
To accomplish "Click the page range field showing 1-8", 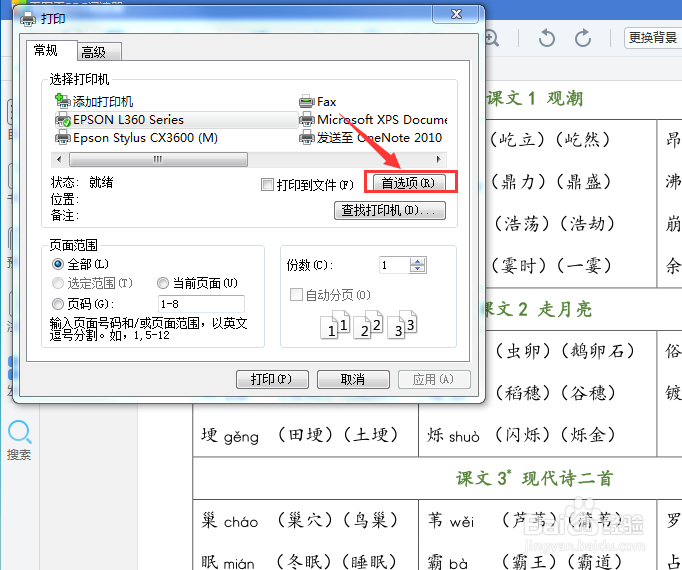I will click(x=201, y=304).
